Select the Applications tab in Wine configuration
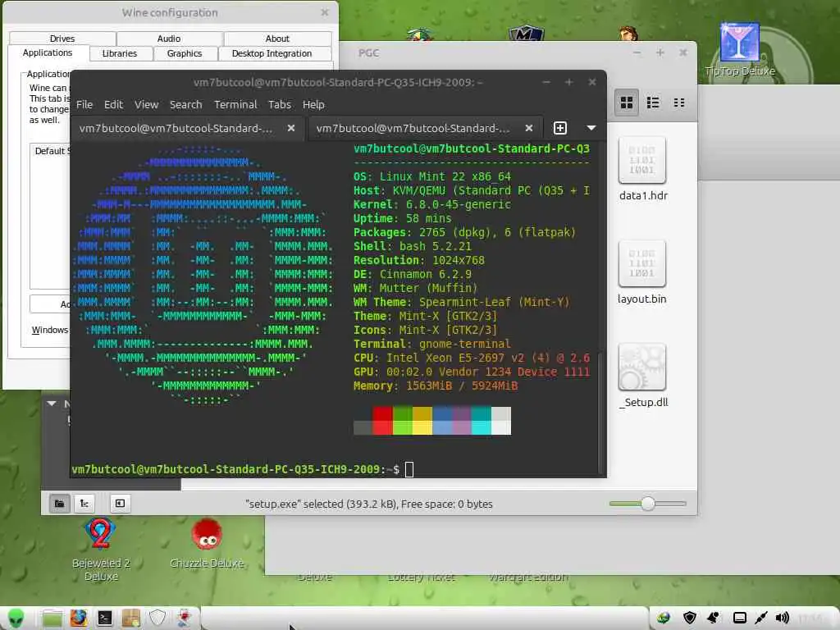 click(47, 52)
